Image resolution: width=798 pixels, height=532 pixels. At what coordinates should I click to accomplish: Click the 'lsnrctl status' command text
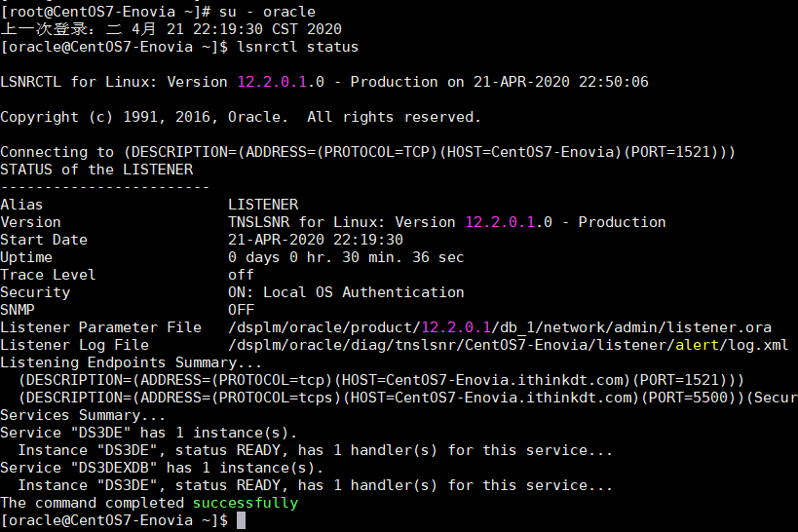(x=298, y=47)
